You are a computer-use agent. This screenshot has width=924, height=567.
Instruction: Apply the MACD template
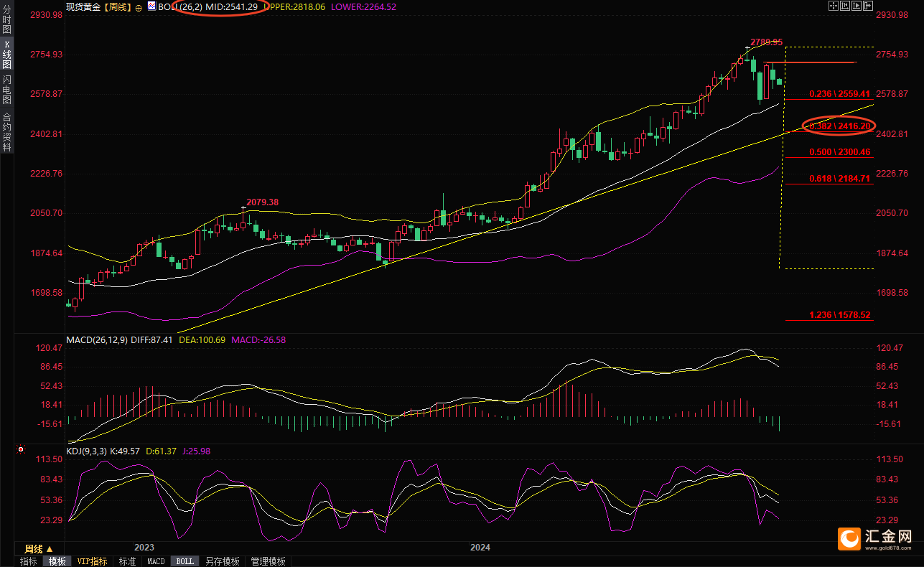click(x=156, y=561)
